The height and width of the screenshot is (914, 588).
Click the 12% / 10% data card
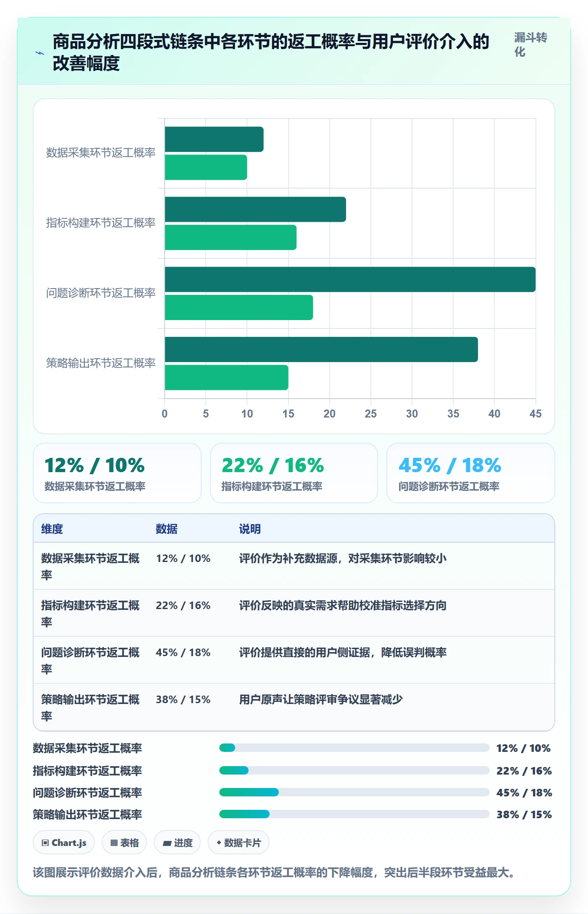pos(117,473)
